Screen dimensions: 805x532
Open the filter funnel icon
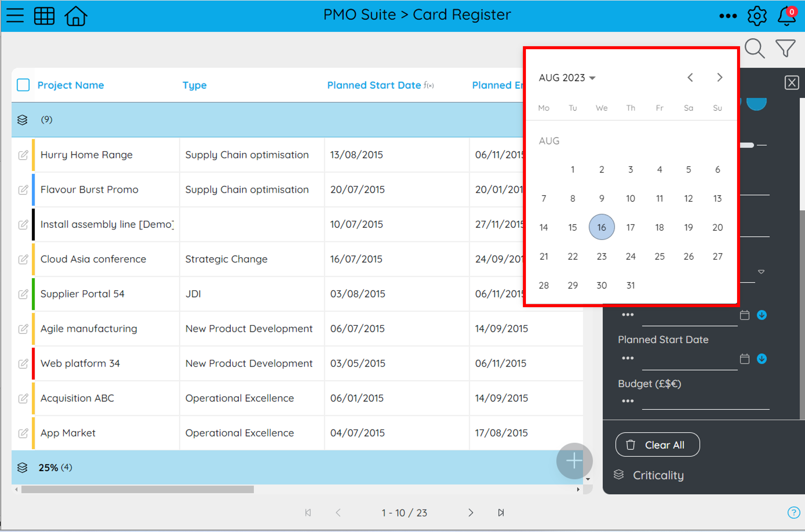(x=785, y=48)
